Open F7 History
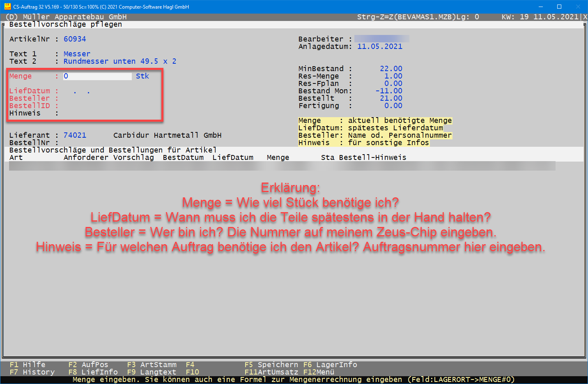 (x=32, y=372)
